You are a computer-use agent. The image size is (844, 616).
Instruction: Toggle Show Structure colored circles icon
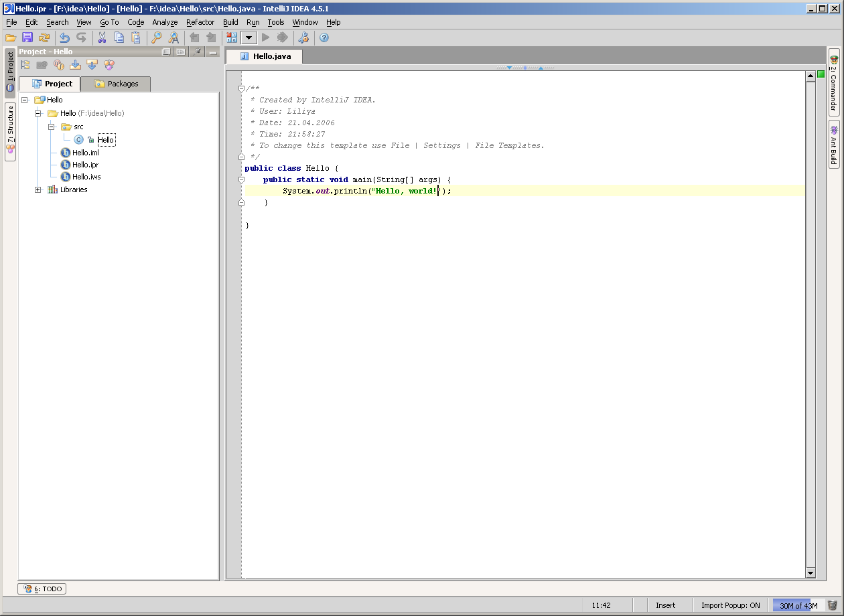(109, 65)
